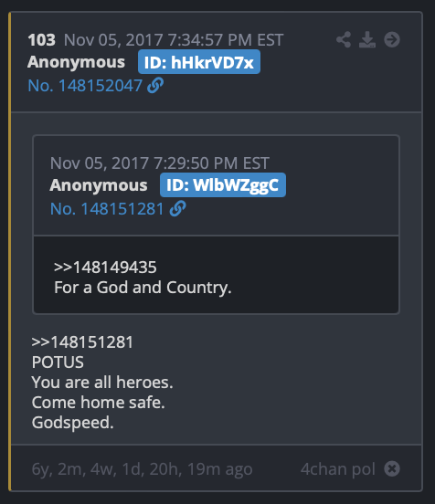Open post 103 via the arrow icon
This screenshot has width=435, height=504.
pyautogui.click(x=392, y=39)
